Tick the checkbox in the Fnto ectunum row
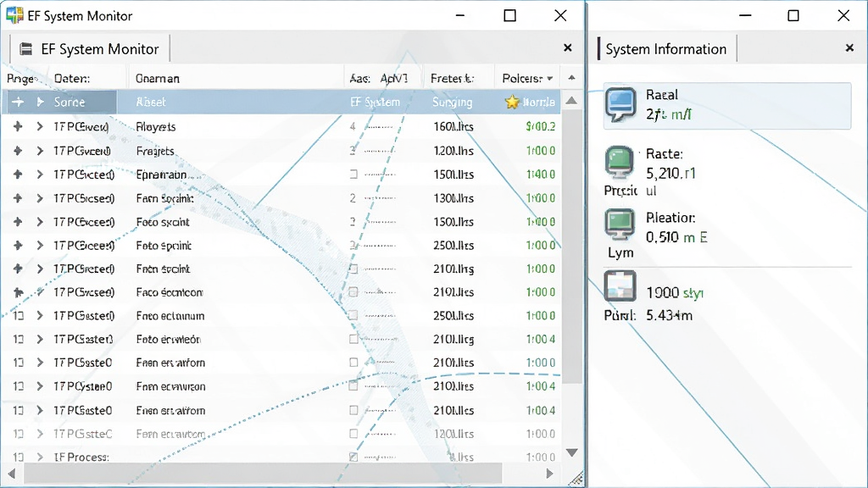The width and height of the screenshot is (868, 488). [x=353, y=316]
